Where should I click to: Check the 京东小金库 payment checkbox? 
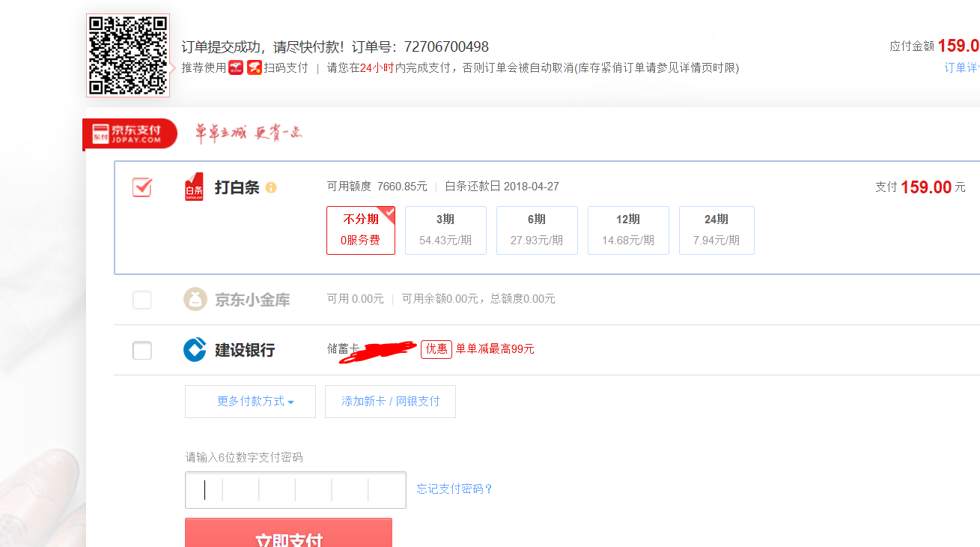[142, 300]
